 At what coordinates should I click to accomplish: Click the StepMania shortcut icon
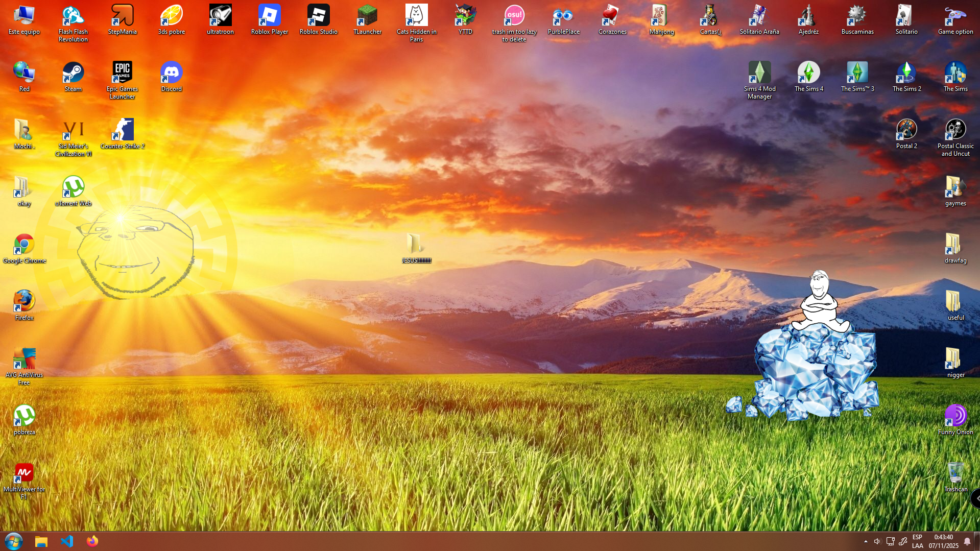(122, 16)
